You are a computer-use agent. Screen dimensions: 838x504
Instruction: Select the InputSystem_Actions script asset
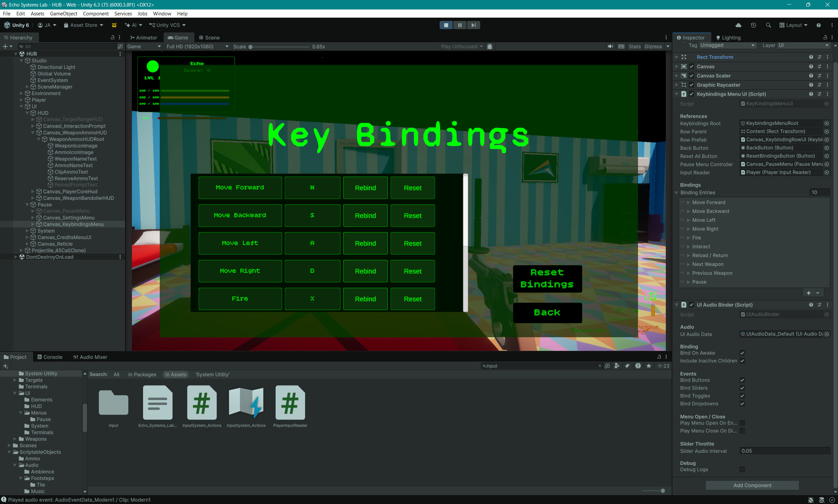202,406
